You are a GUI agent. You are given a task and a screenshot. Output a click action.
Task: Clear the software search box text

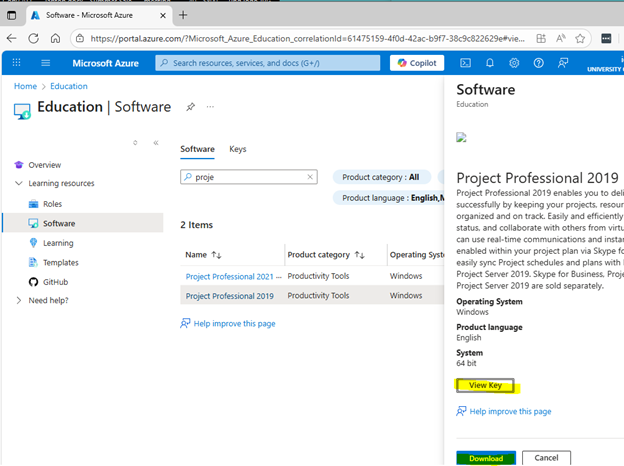pyautogui.click(x=310, y=177)
